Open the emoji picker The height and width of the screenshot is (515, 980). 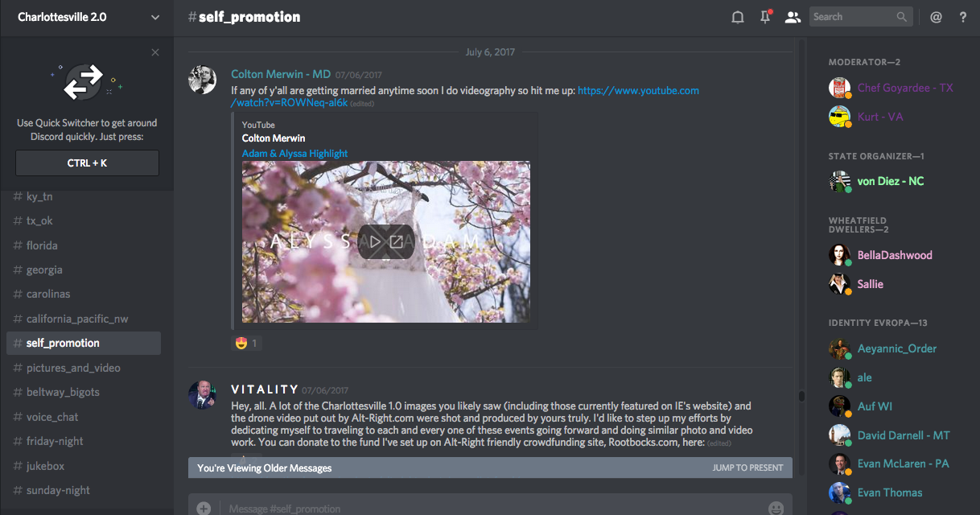[776, 509]
